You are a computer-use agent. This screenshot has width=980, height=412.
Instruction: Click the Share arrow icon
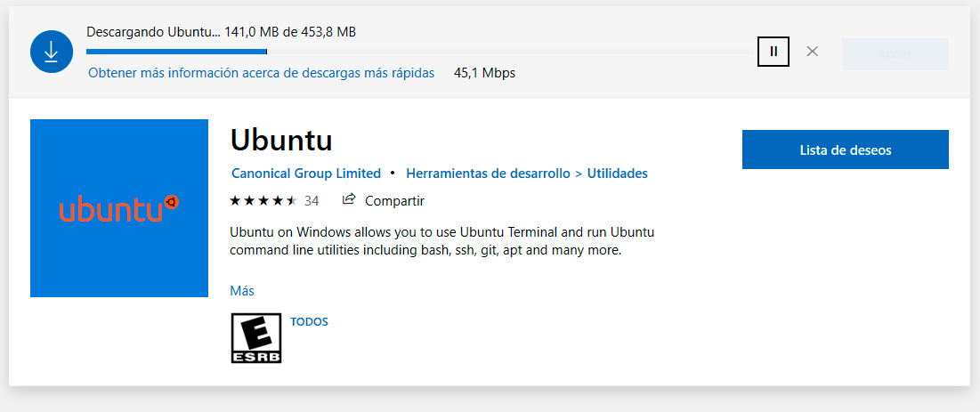click(x=349, y=200)
